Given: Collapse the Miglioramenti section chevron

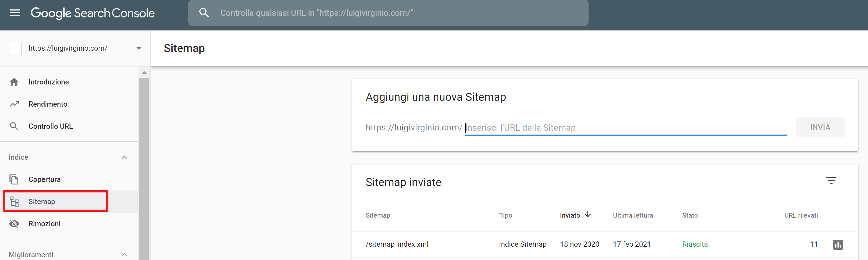Looking at the screenshot, I should pyautogui.click(x=124, y=255).
